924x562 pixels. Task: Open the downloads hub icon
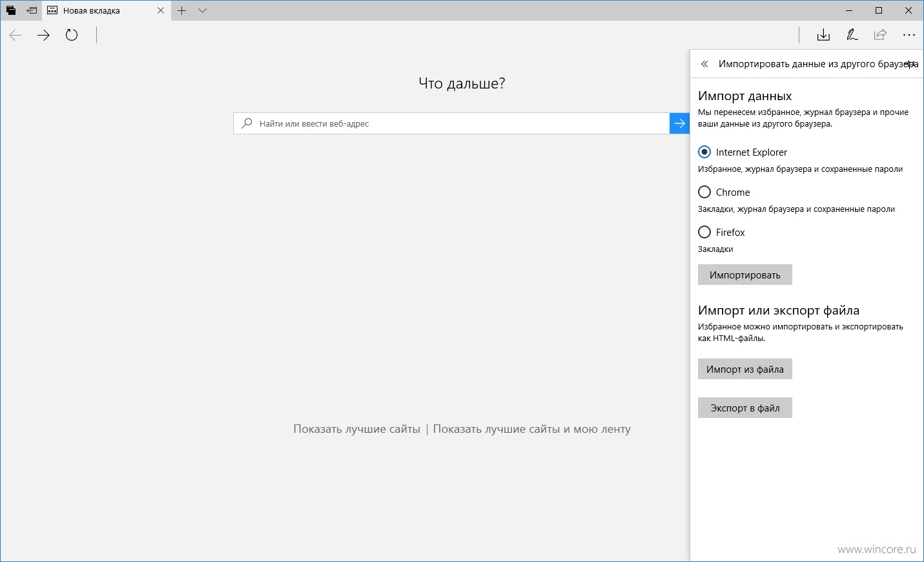pos(823,35)
